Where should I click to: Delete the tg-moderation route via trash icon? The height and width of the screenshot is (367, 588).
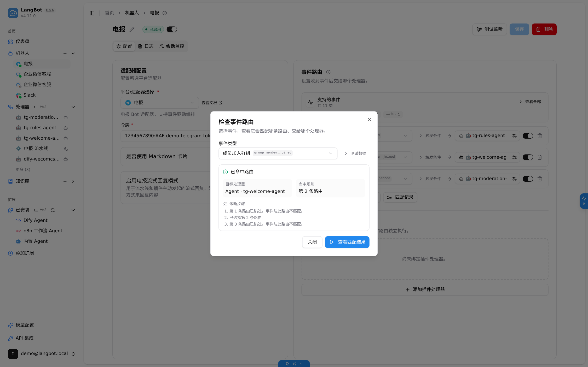click(x=540, y=179)
